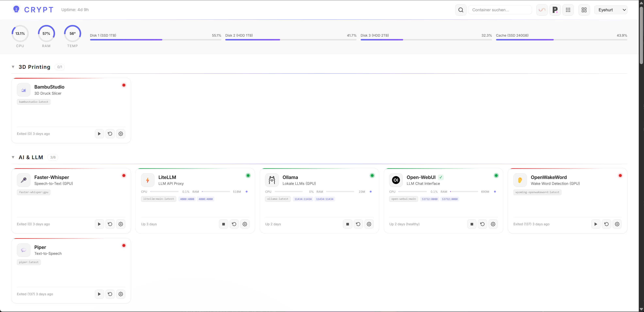
Task: Restart the OpenWakeWord container
Action: tap(607, 224)
